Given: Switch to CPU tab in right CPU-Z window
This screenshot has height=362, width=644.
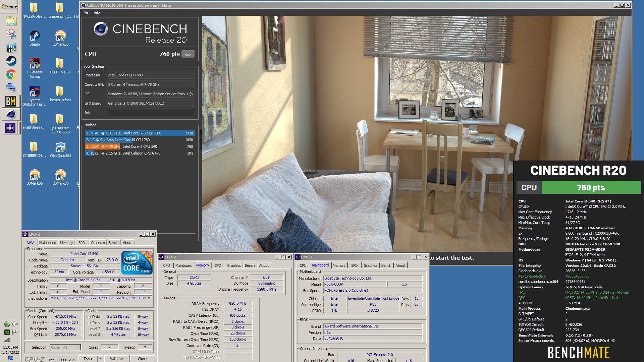Looking at the screenshot, I should tap(303, 265).
